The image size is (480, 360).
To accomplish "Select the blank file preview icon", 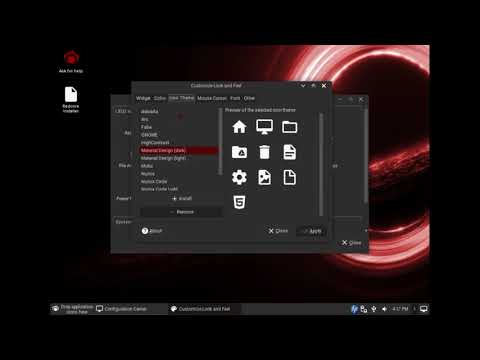I will [x=289, y=177].
